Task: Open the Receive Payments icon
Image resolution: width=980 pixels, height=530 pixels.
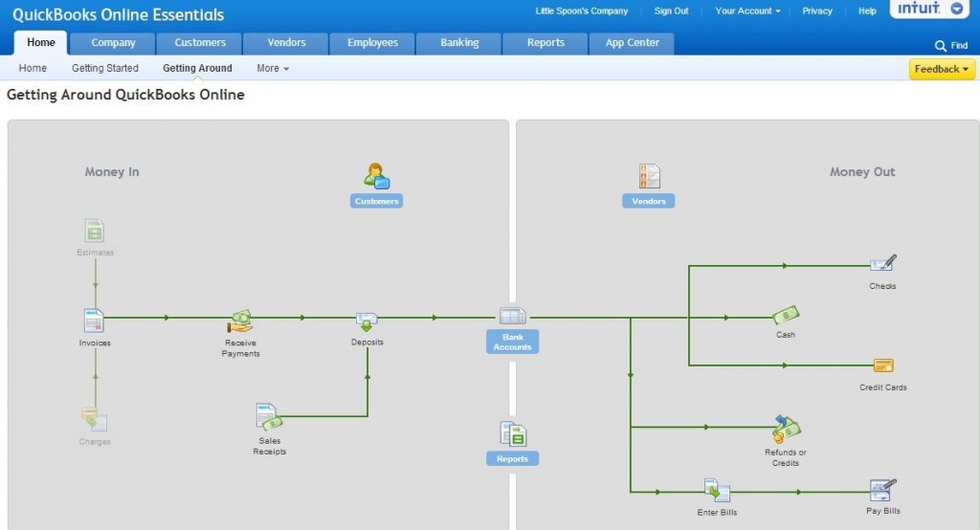Action: click(x=240, y=321)
